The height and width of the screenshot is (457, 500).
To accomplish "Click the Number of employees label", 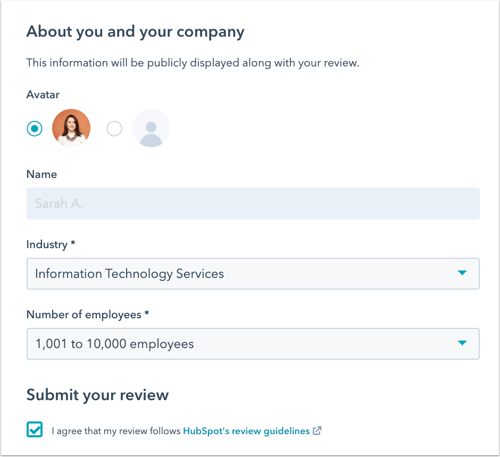I will click(x=88, y=315).
